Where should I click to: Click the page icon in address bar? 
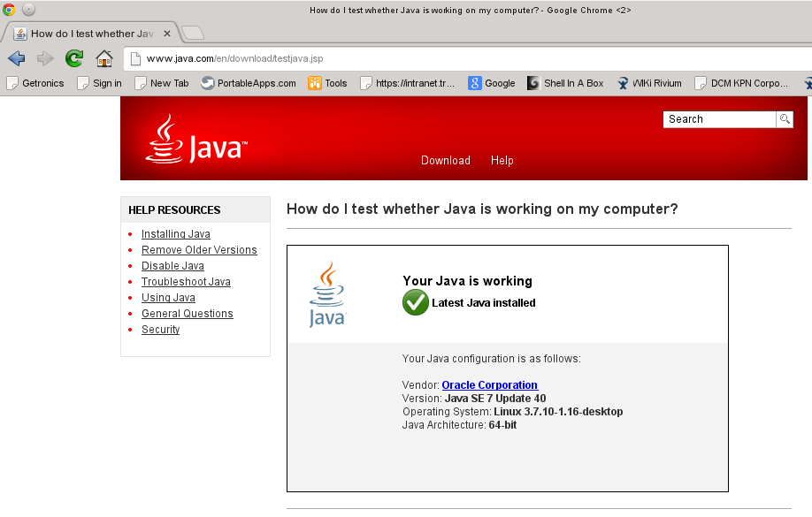[x=135, y=59]
